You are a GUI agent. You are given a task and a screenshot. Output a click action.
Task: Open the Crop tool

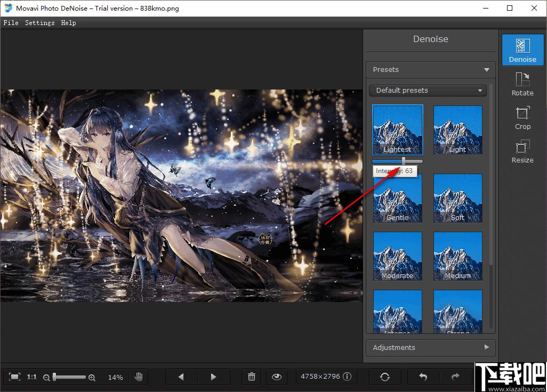point(522,118)
